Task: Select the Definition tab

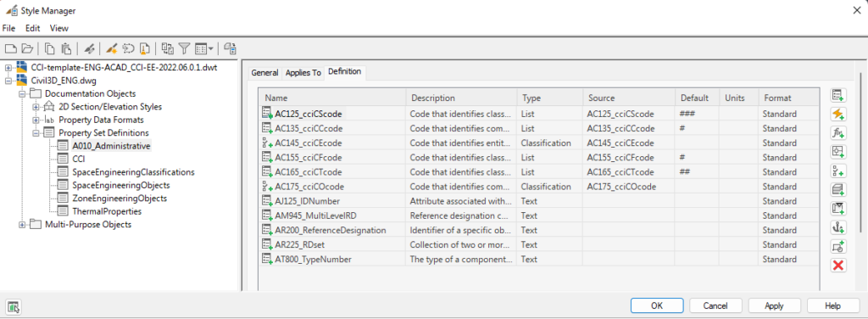Action: 344,72
